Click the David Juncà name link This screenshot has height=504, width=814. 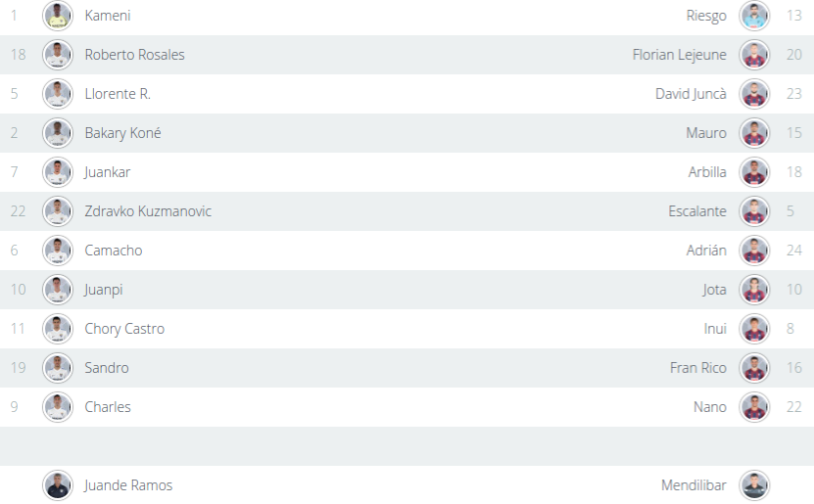[x=691, y=94]
